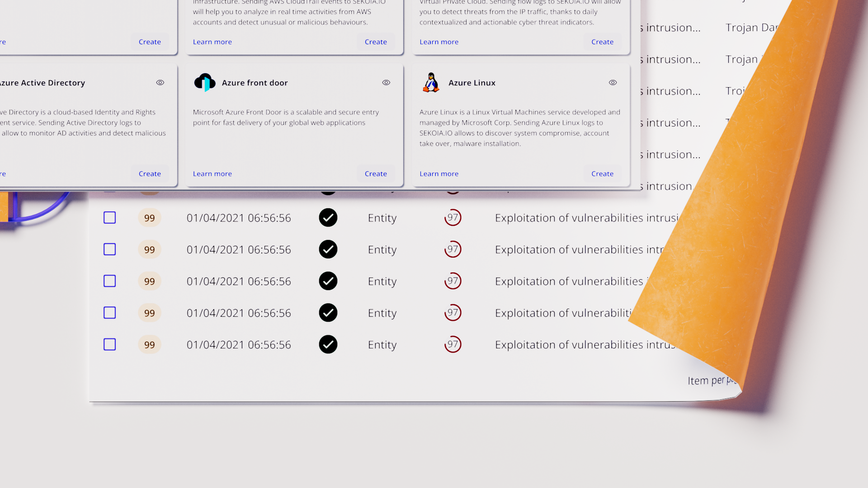Select the last table row checkbox
The height and width of the screenshot is (488, 868).
point(110,345)
